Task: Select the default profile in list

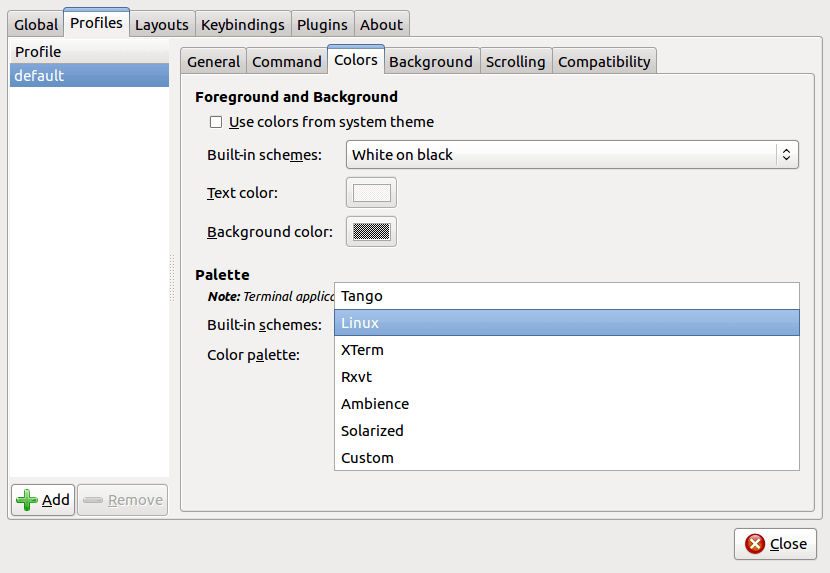Action: 89,75
